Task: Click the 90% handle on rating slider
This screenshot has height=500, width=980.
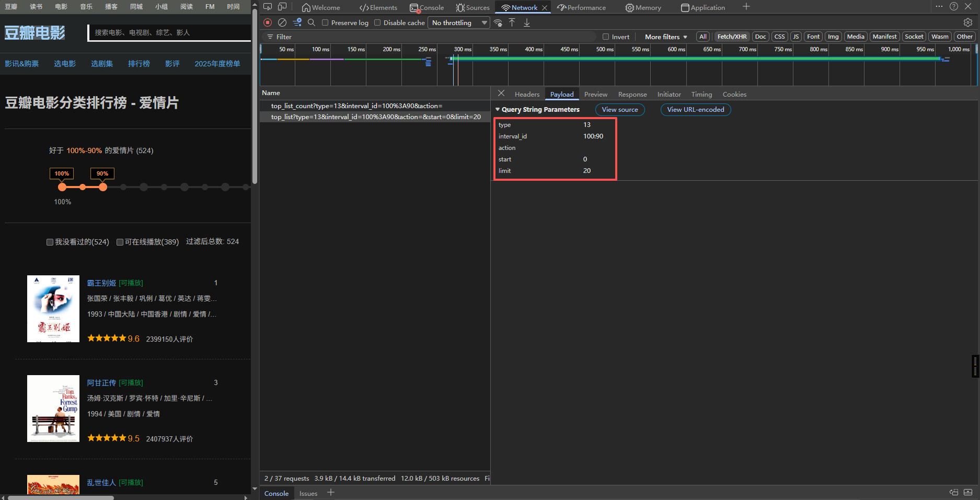Action: pos(103,187)
